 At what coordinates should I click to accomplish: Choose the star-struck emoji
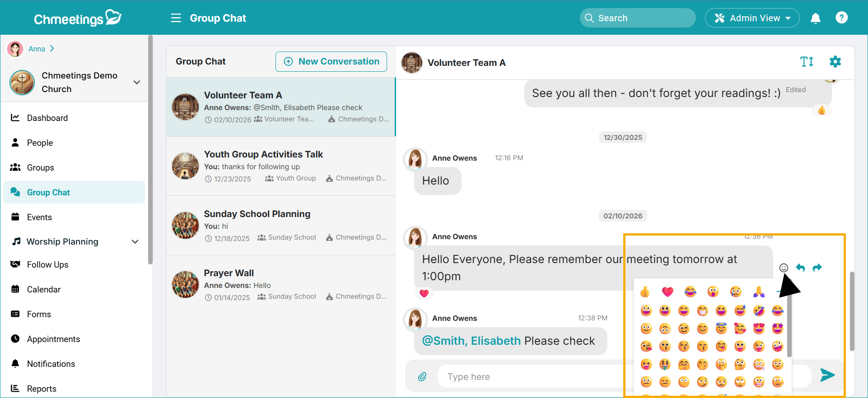(x=778, y=328)
